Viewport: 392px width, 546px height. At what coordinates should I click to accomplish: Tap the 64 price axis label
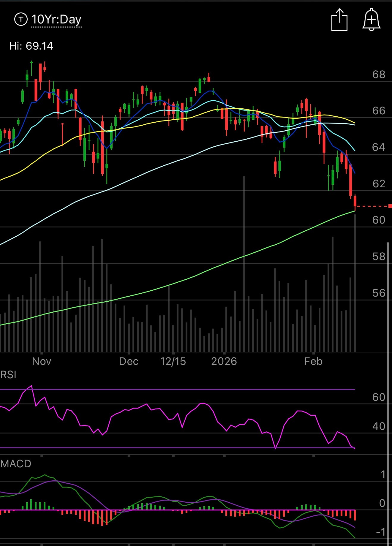click(379, 147)
